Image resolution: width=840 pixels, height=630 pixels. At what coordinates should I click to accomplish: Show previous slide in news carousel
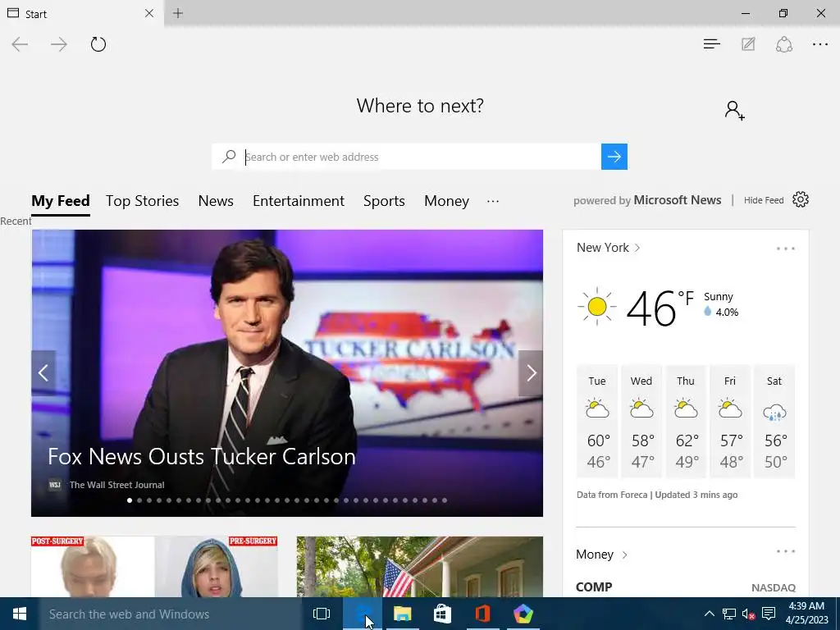click(x=43, y=373)
